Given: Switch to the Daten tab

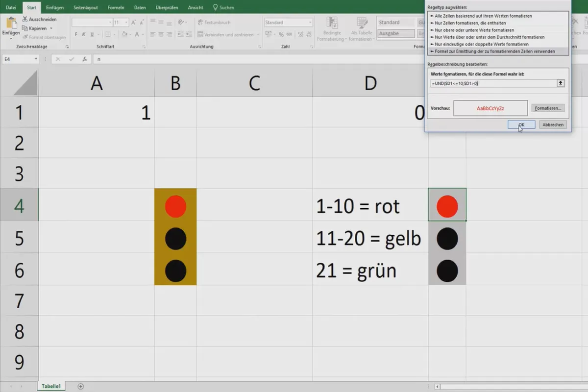Looking at the screenshot, I should coord(140,8).
